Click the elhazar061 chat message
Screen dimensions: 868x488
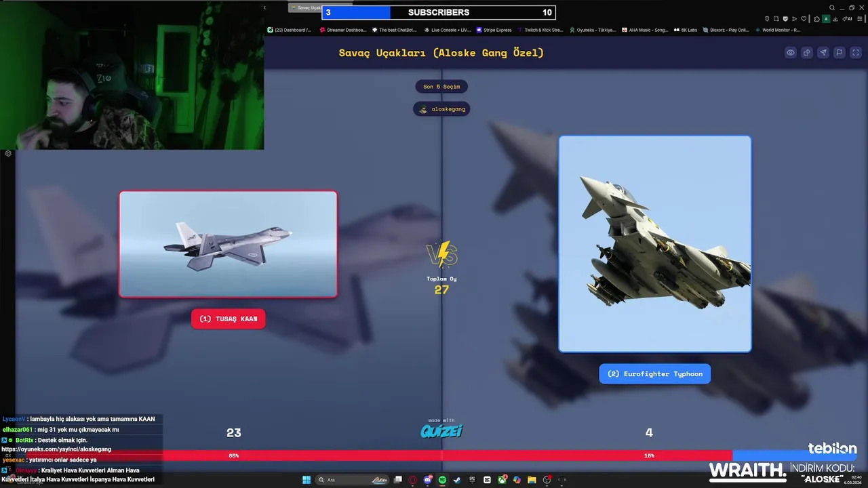pos(61,429)
